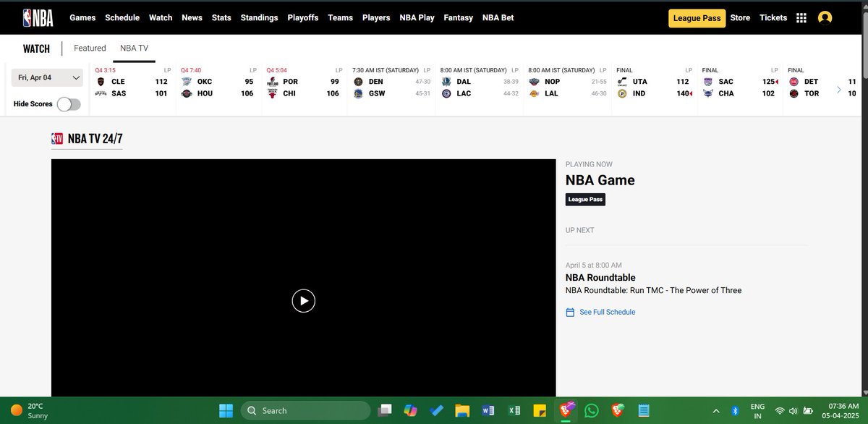Select the Cavaliers logo in CLE row

[x=101, y=82]
